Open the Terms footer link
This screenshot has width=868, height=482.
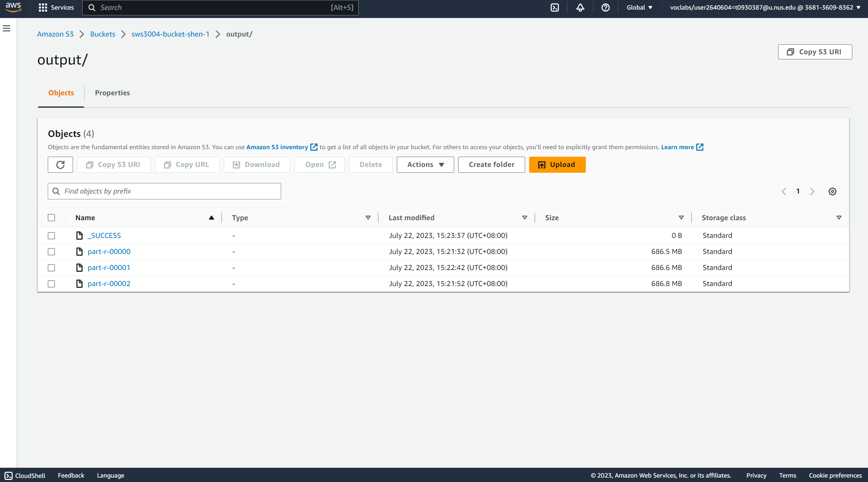click(x=787, y=476)
